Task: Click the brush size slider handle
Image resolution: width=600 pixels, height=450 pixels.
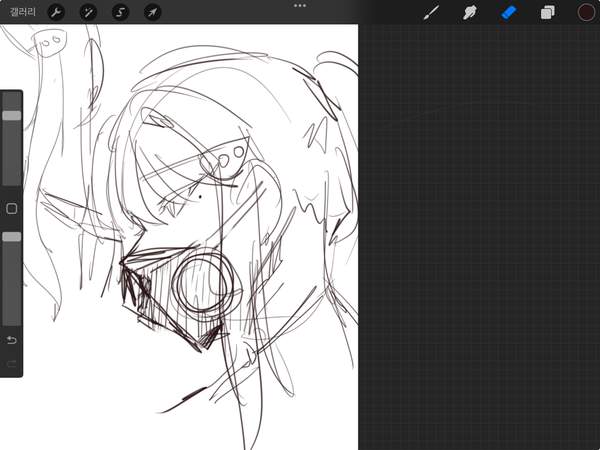Action: pos(12,116)
